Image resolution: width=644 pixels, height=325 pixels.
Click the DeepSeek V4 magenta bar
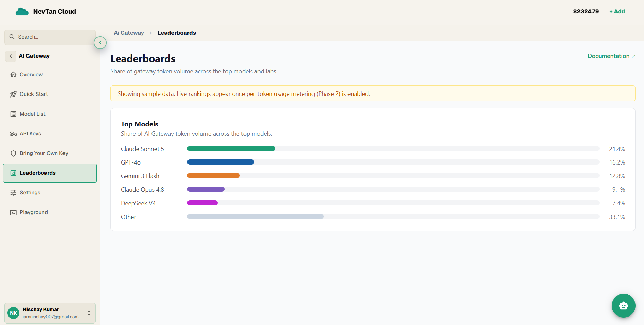[x=202, y=203]
